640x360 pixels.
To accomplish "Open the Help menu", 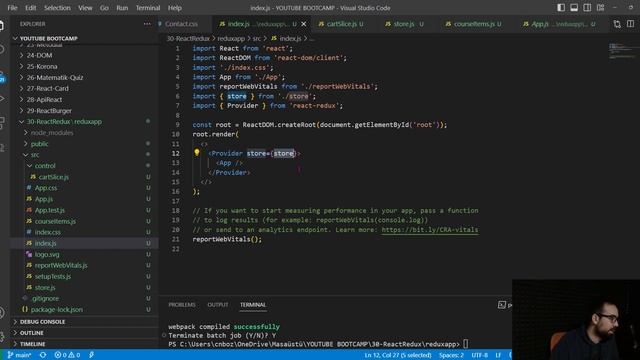I will tap(175, 8).
